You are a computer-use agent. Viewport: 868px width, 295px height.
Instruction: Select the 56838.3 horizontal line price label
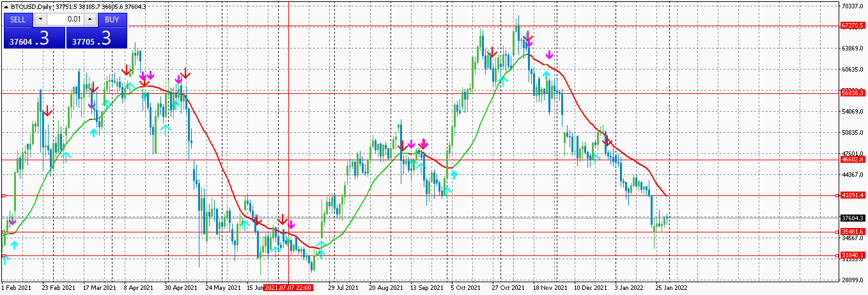point(853,93)
